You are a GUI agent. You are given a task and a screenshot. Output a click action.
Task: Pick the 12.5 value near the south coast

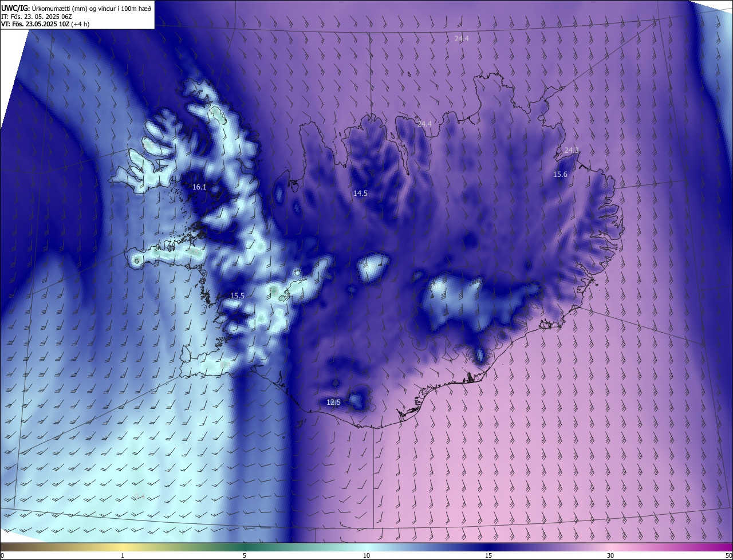333,403
